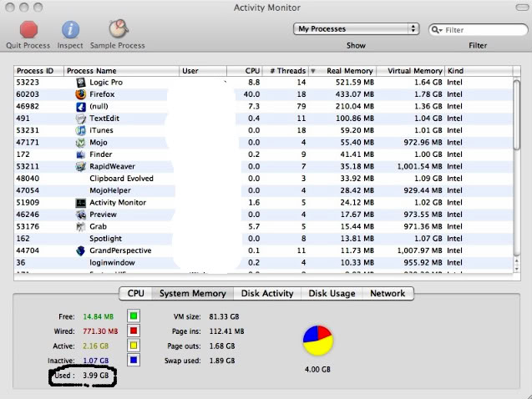
Task: Select the Finder app icon
Action: click(81, 154)
